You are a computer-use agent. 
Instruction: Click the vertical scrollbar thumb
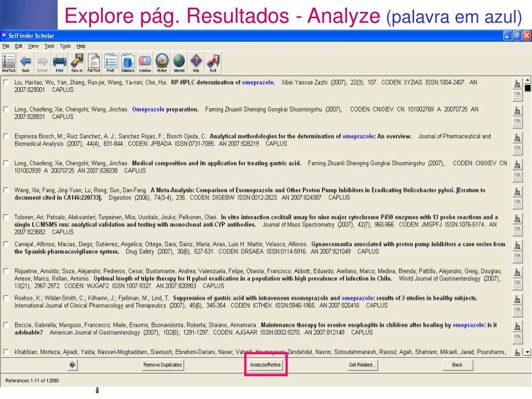click(528, 88)
